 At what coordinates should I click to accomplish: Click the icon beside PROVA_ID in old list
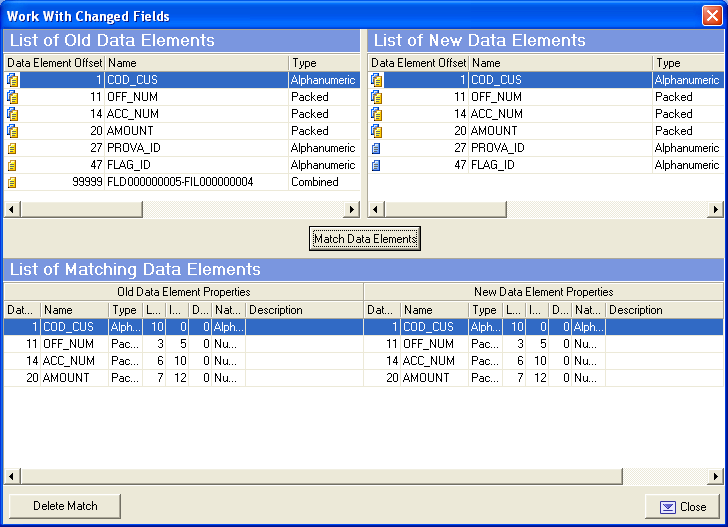tap(12, 148)
